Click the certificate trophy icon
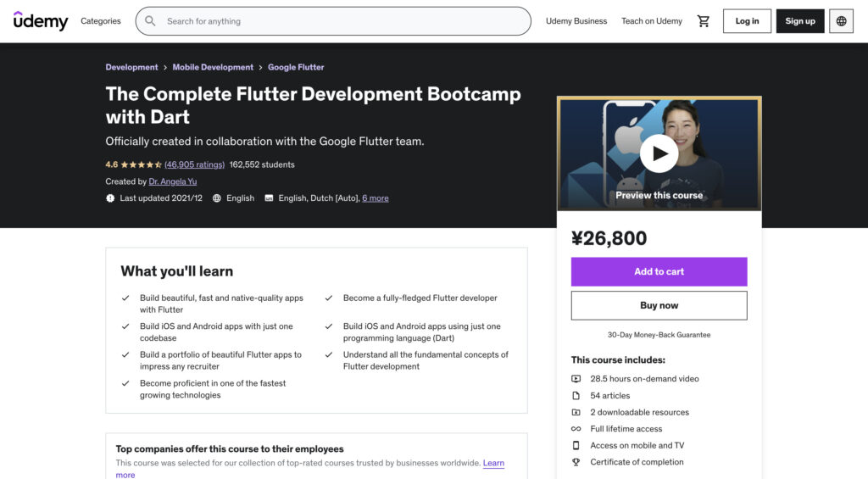This screenshot has height=479, width=868. tap(576, 462)
